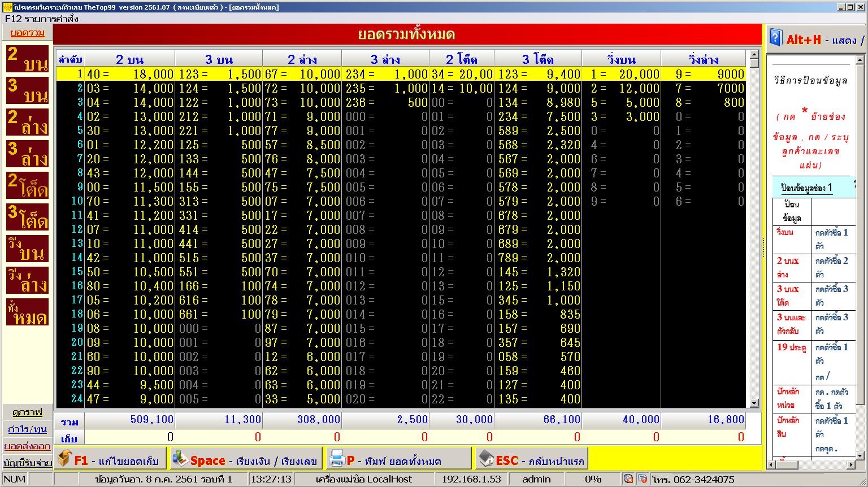
Task: Click ESC กลับหน้าแรก button
Action: [x=532, y=459]
